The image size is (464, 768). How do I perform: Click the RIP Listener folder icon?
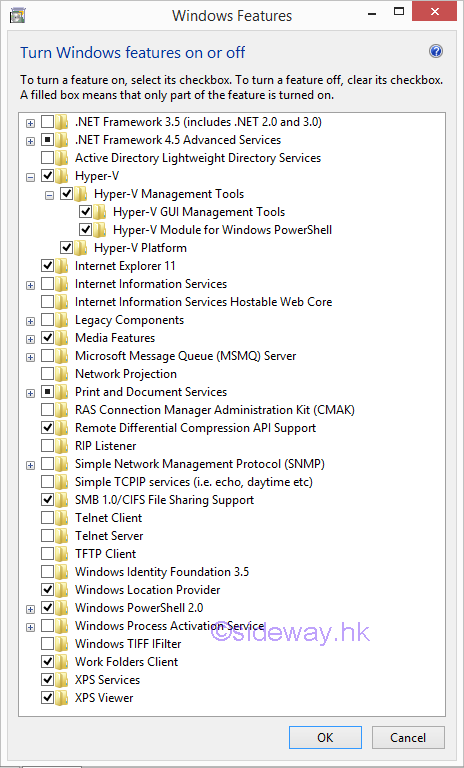point(62,446)
